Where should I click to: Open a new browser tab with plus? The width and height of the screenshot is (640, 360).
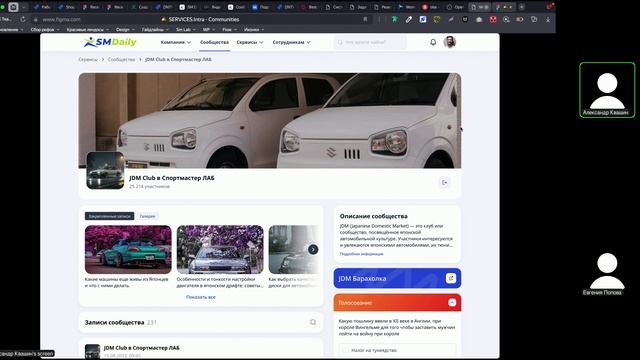click(522, 7)
